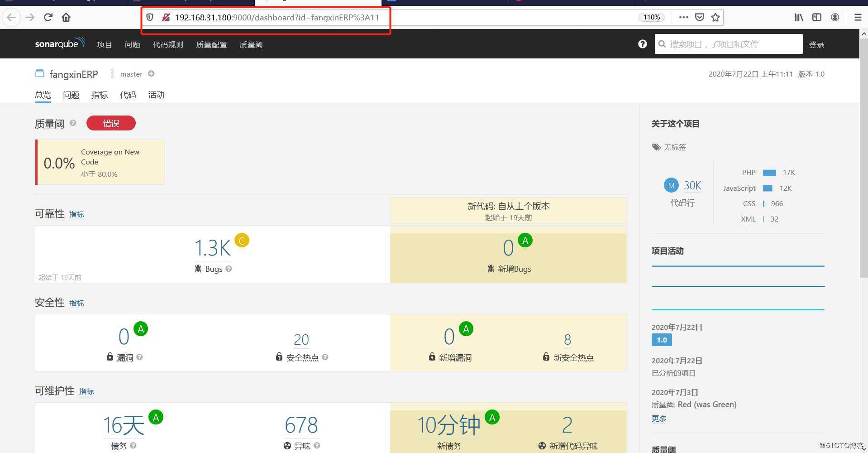The height and width of the screenshot is (453, 868).
Task: Switch to the 指标 tab
Action: 100,95
